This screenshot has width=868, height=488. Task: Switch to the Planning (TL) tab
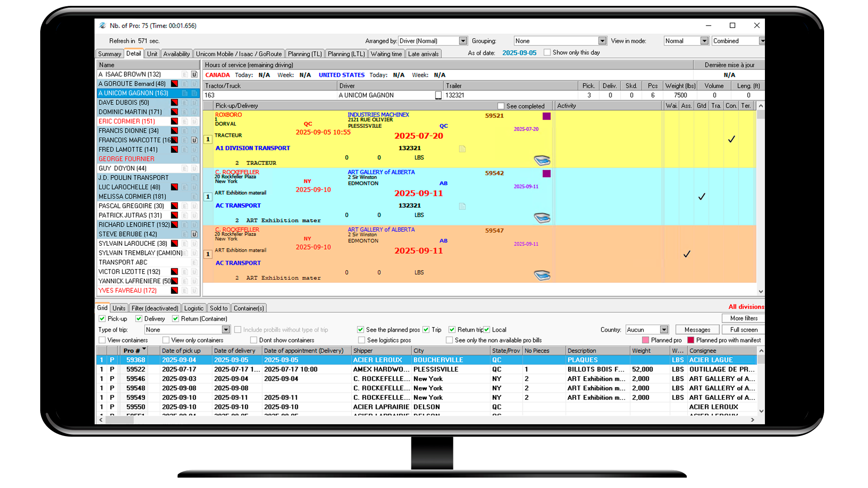tap(305, 54)
